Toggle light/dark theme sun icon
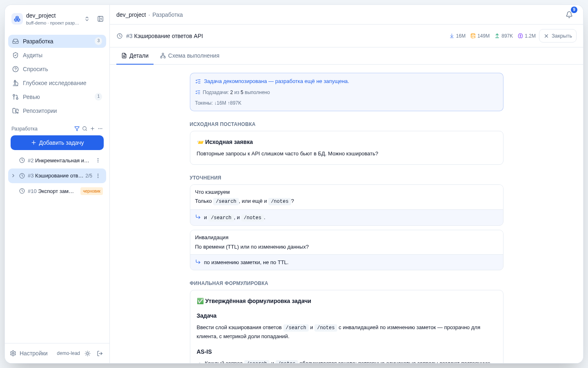 point(87,353)
